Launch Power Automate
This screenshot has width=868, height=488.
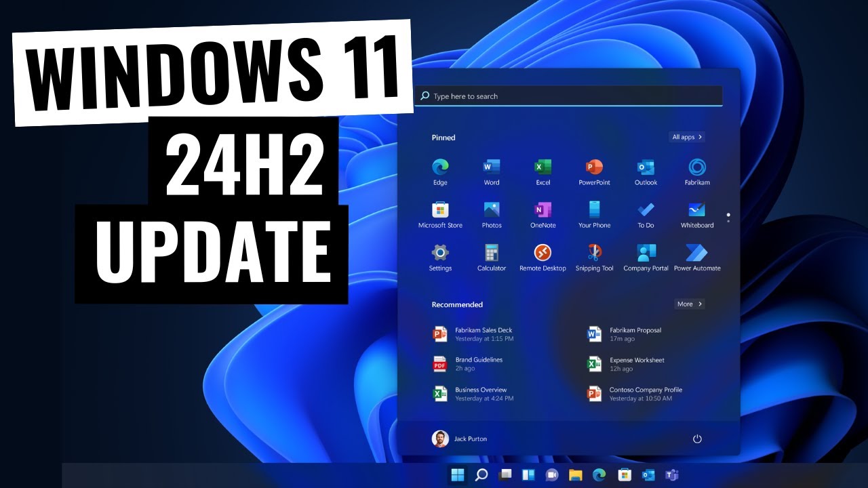click(x=697, y=258)
